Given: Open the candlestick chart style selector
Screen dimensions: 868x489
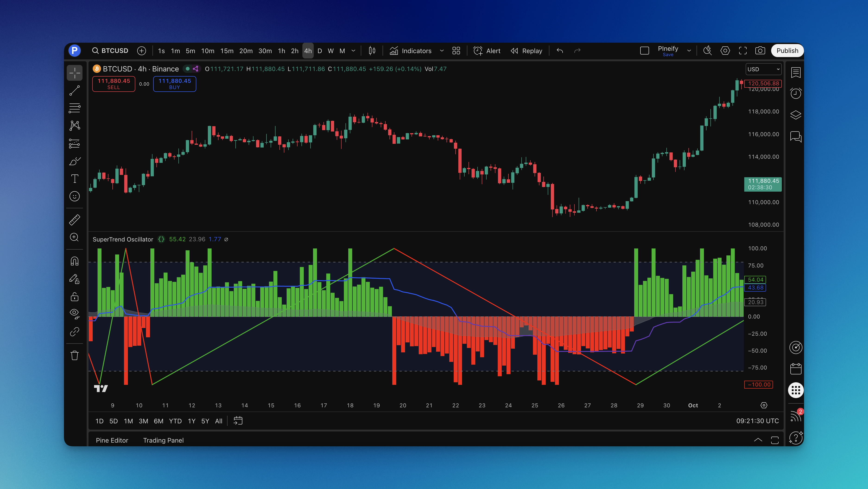Looking at the screenshot, I should 372,51.
